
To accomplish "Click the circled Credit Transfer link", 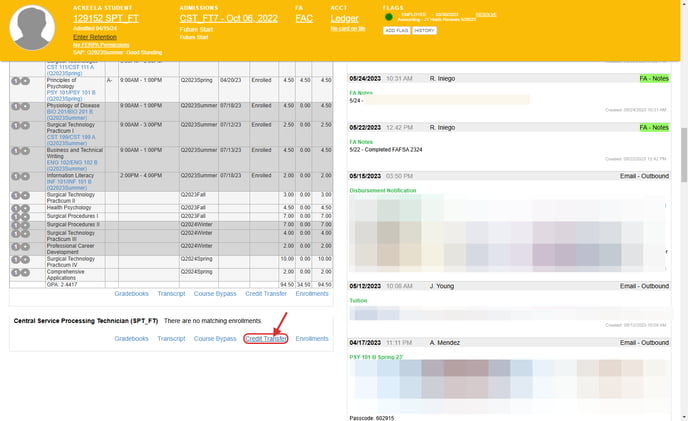I will coord(266,339).
